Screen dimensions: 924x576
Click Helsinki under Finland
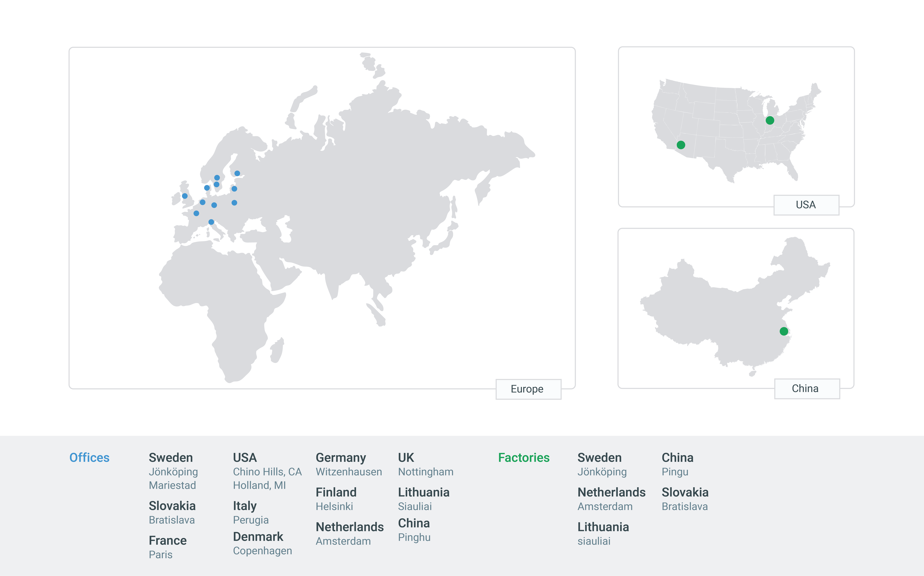pos(334,506)
